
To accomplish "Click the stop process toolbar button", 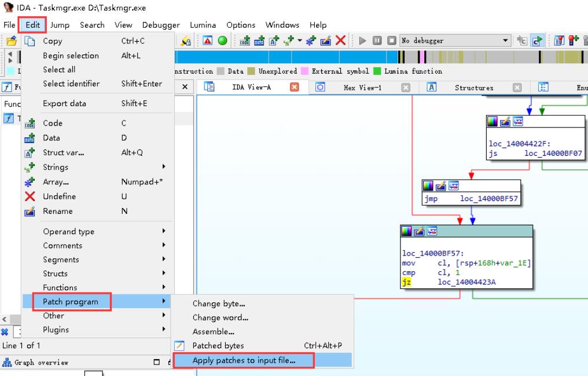I will tap(391, 41).
